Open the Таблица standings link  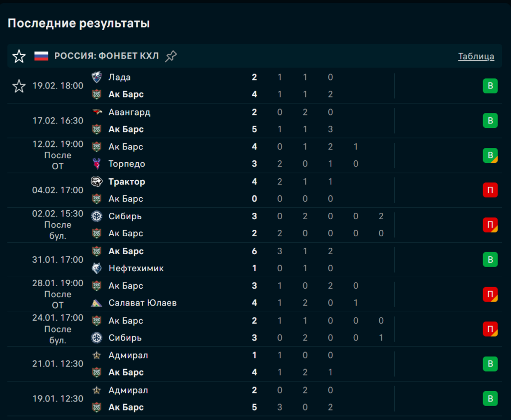tap(476, 56)
